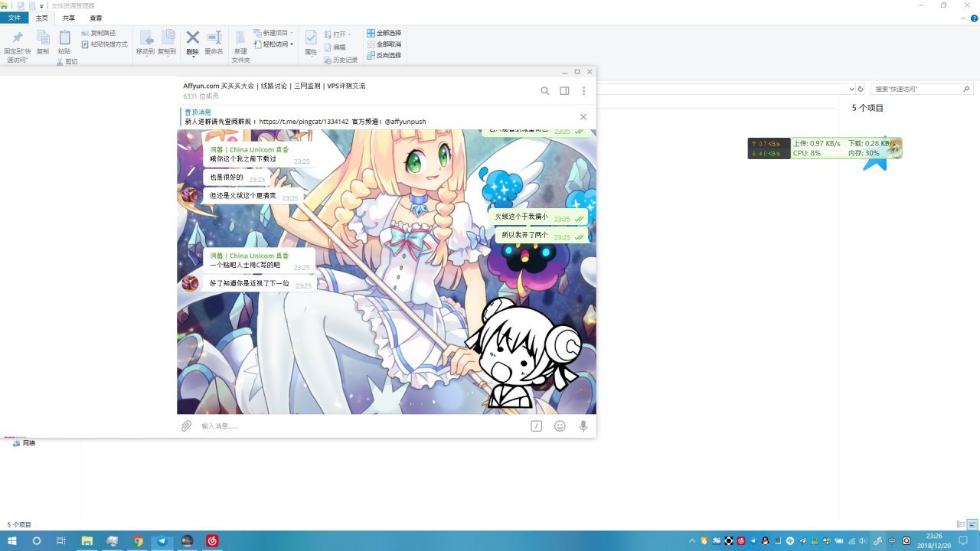Image resolution: width=980 pixels, height=551 pixels.
Task: Open the QQ penguin tray icon
Action: pyautogui.click(x=766, y=541)
